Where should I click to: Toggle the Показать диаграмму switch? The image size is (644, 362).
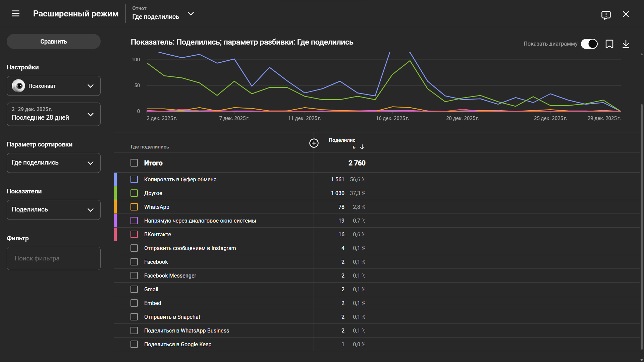[x=589, y=44]
